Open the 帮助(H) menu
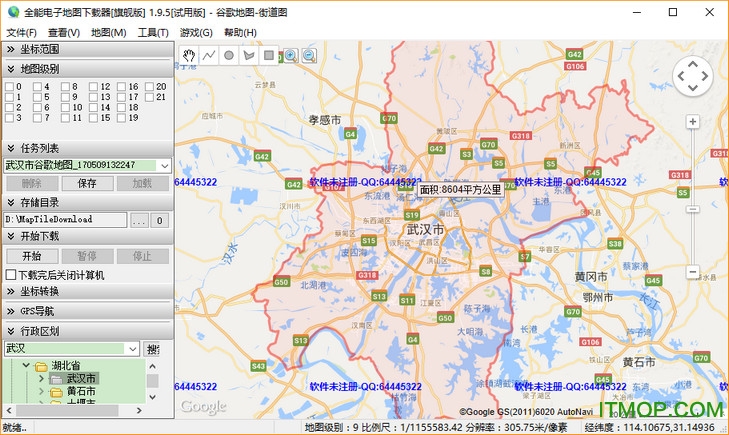This screenshot has height=435, width=729. coord(240,33)
